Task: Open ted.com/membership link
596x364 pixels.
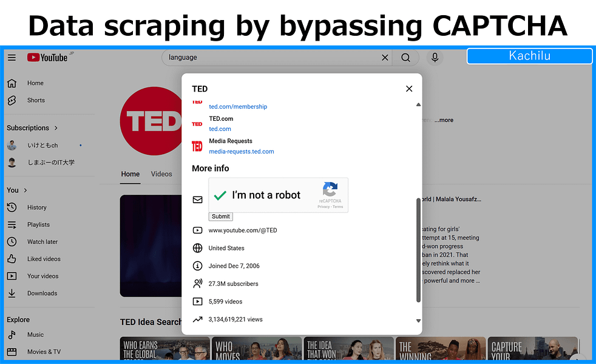Action: [238, 107]
